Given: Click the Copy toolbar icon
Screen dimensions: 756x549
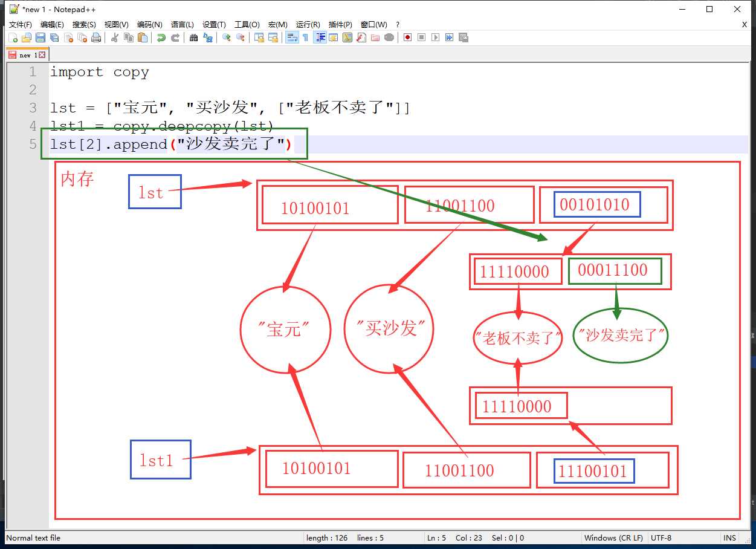Looking at the screenshot, I should coord(128,37).
